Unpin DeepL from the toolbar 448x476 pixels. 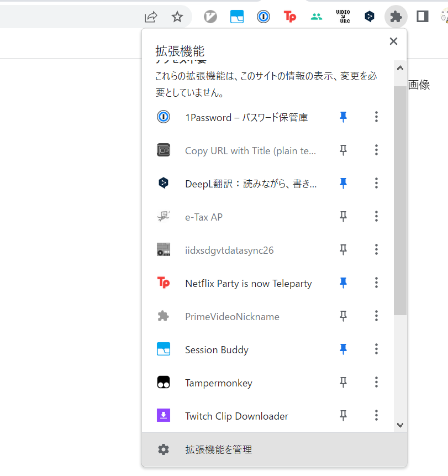(x=343, y=183)
